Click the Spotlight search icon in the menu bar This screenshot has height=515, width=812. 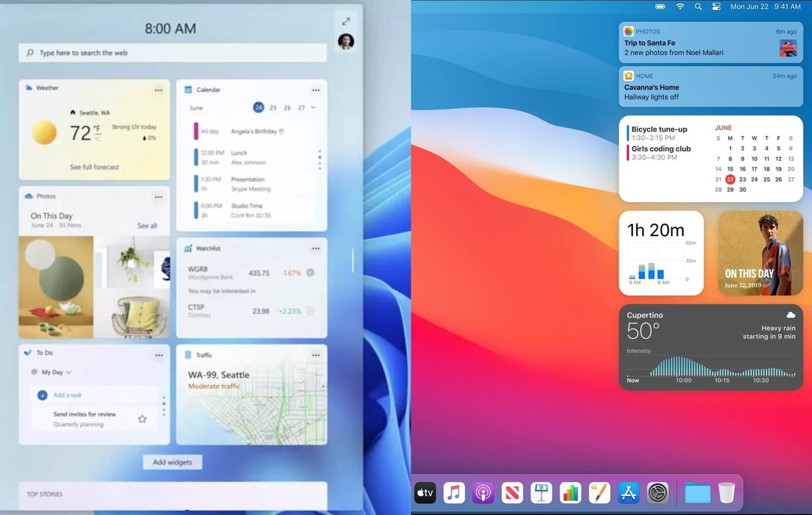(x=698, y=7)
